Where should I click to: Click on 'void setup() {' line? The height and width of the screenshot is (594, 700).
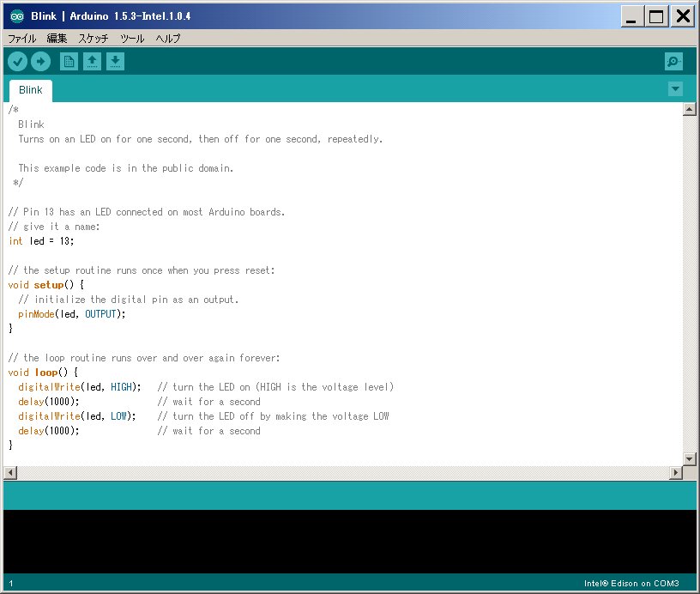46,285
